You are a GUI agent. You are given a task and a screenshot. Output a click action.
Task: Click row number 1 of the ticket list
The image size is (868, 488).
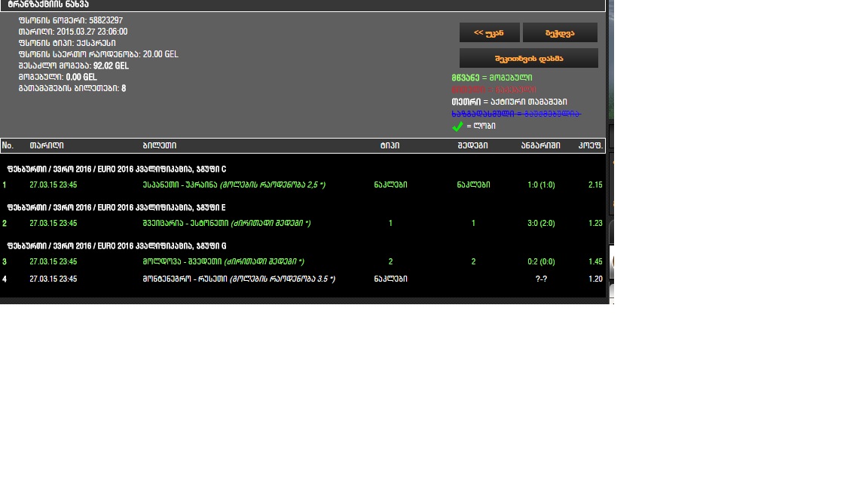click(5, 185)
